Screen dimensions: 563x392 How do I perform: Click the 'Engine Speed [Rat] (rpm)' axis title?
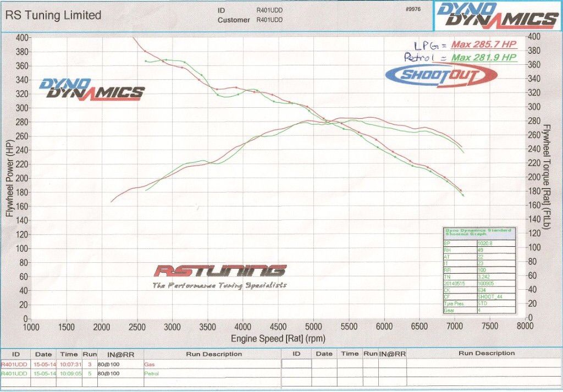(x=278, y=339)
